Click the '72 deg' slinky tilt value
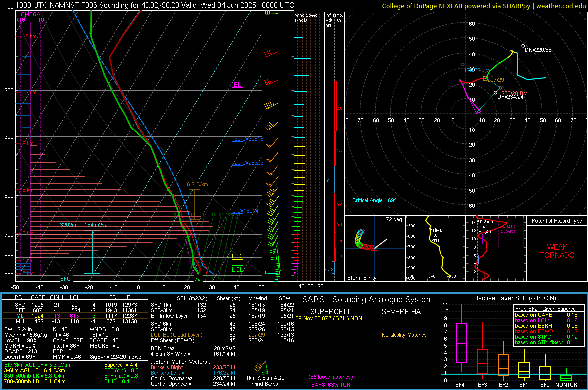 coord(394,219)
